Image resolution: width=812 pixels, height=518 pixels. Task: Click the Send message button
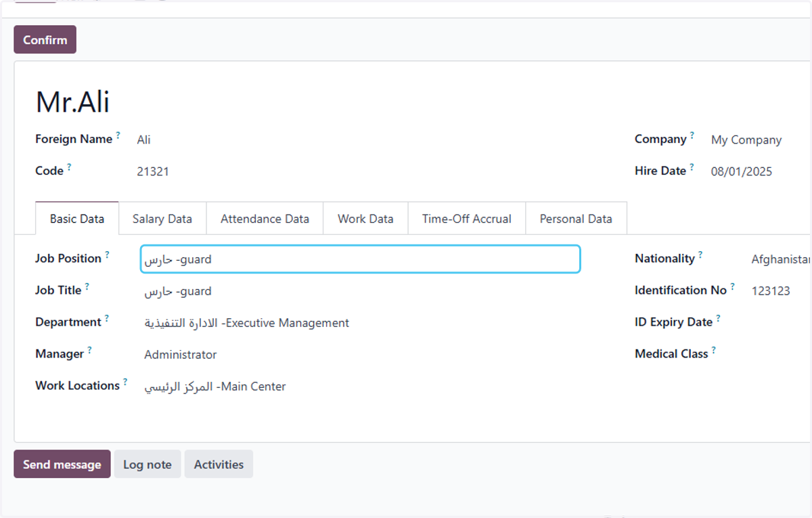click(x=62, y=465)
